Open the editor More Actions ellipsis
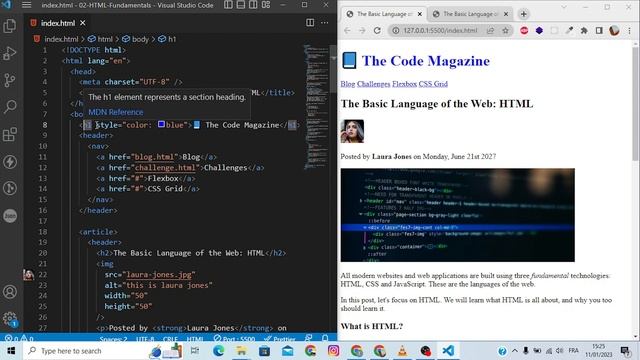The width and height of the screenshot is (640, 360). (324, 23)
